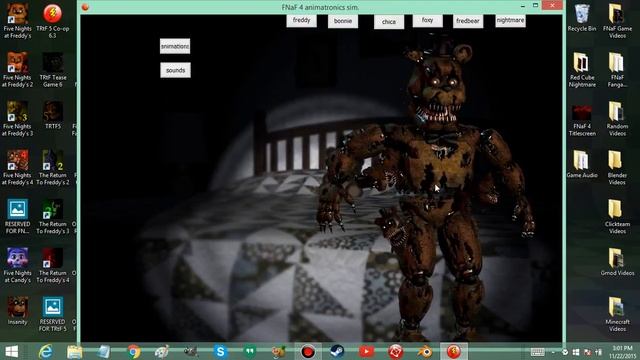Open Random Videos folder

pyautogui.click(x=617, y=118)
